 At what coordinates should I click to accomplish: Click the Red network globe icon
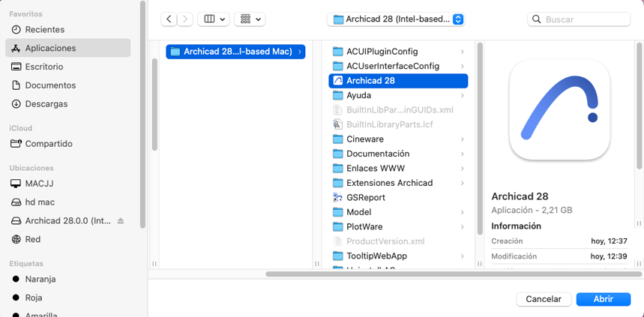pyautogui.click(x=16, y=239)
